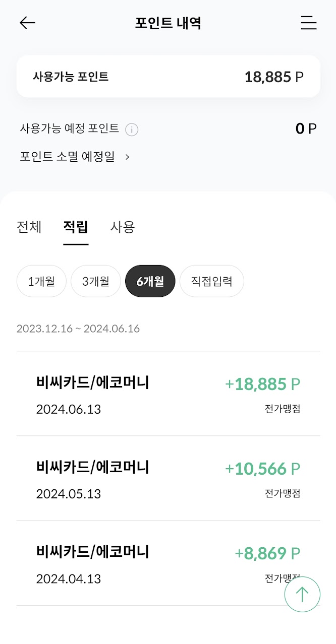Image resolution: width=336 pixels, height=644 pixels.
Task: Select the date range 2023.12.16 ~ 2024.06.16
Action: (x=78, y=329)
